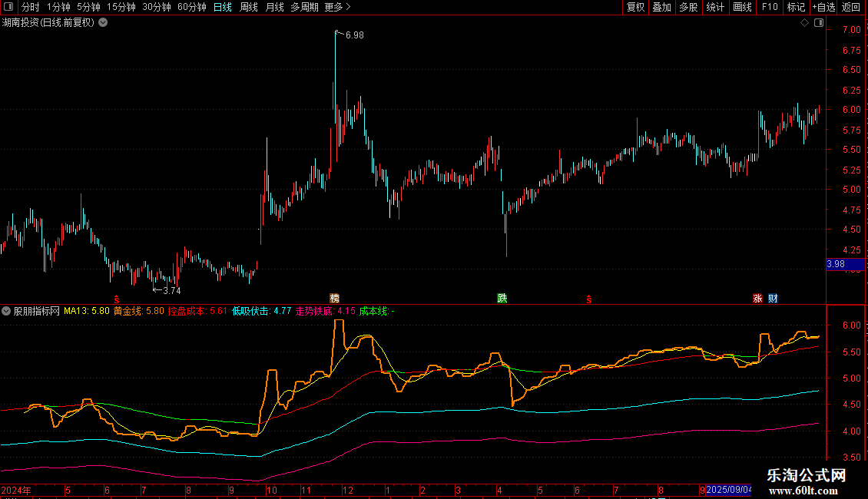Image resolution: width=868 pixels, height=499 pixels.
Task: Switch to 月线 monthly chart
Action: 274,7
